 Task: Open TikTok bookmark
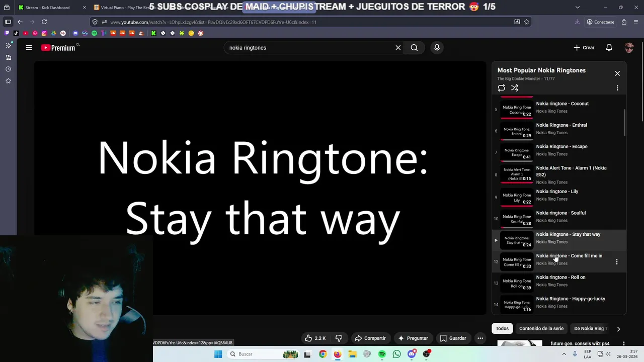coord(16,33)
